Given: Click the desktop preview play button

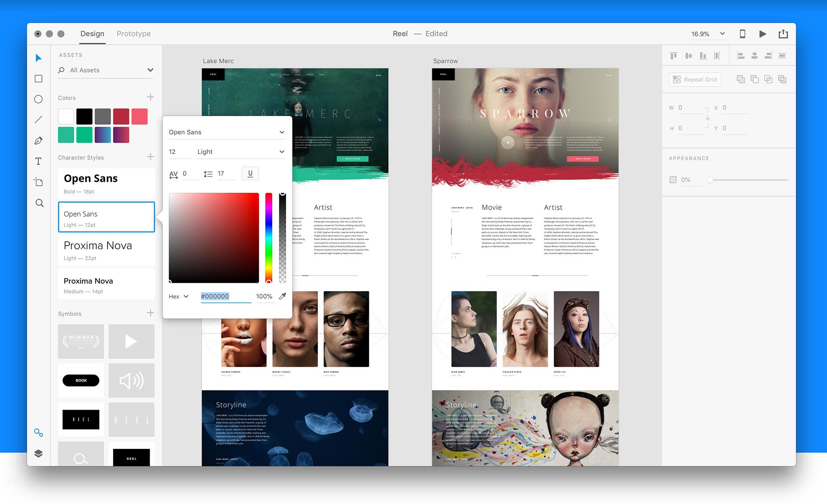Looking at the screenshot, I should pos(762,34).
